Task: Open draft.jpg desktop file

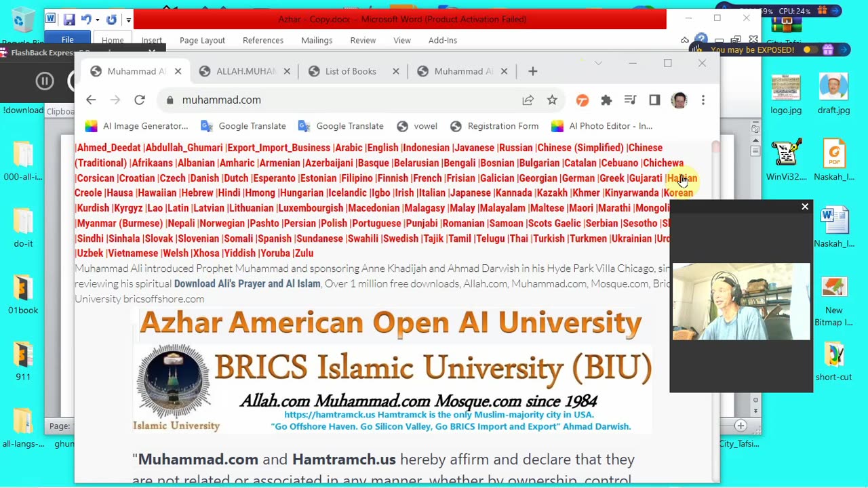Action: (833, 94)
